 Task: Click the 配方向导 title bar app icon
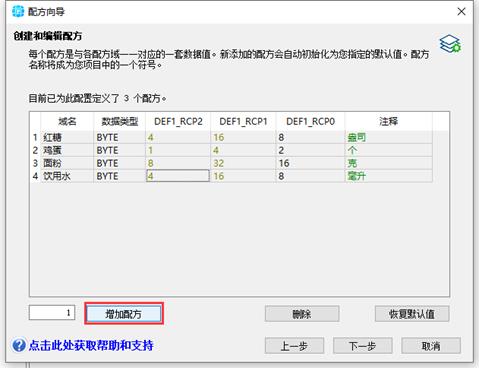click(18, 12)
